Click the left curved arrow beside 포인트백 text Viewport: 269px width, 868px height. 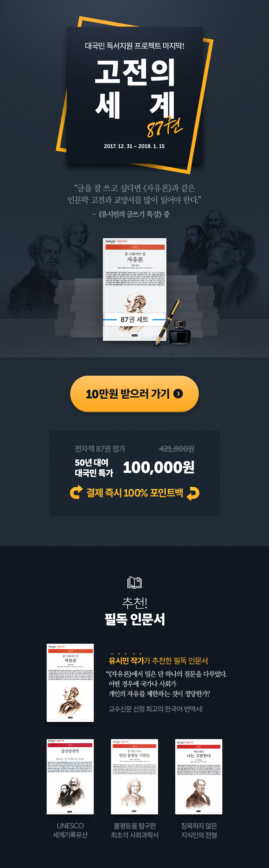(76, 492)
